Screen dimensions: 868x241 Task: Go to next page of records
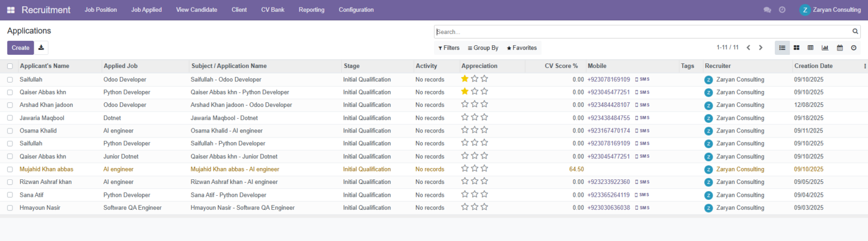tap(761, 48)
